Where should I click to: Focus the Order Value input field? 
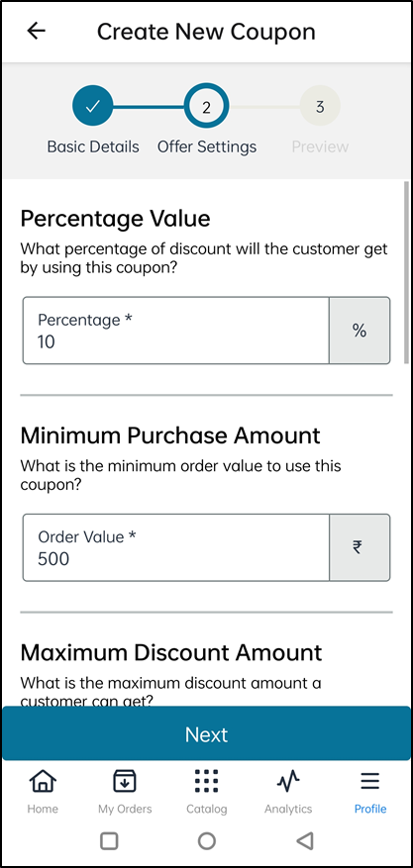[x=176, y=547]
